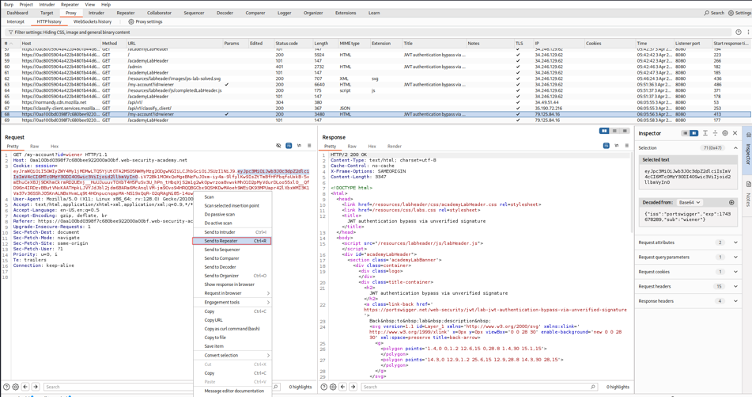
Task: Click the Inspector collapse-all sections icon
Action: pos(715,133)
